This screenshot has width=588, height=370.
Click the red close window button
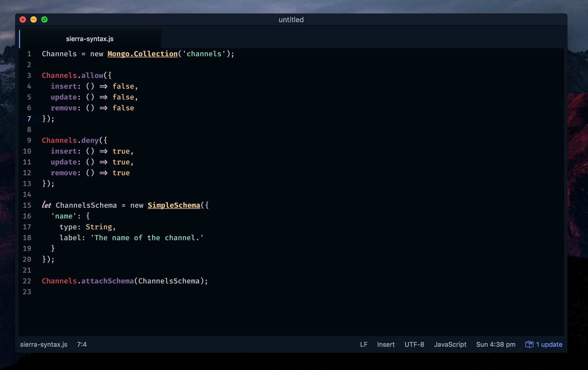[23, 19]
